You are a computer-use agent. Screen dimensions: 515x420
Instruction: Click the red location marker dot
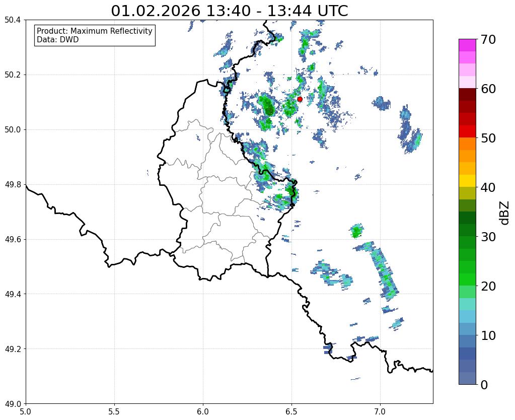pyautogui.click(x=300, y=99)
